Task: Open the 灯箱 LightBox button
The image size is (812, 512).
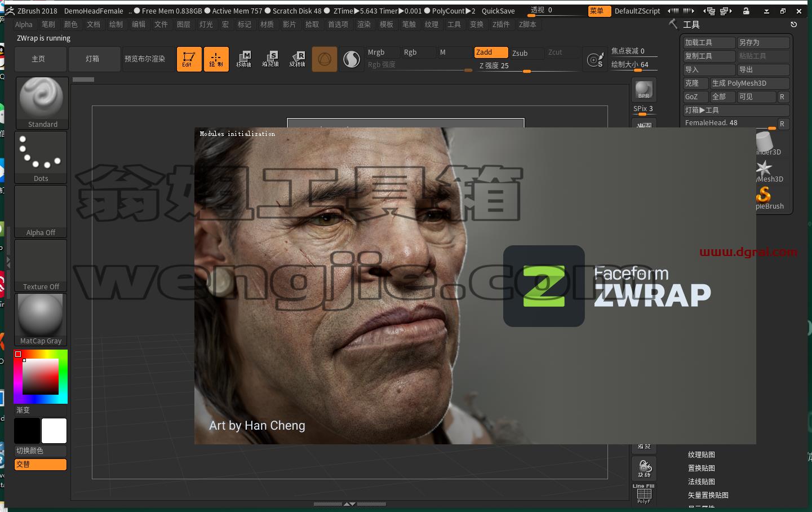Action: pyautogui.click(x=95, y=59)
